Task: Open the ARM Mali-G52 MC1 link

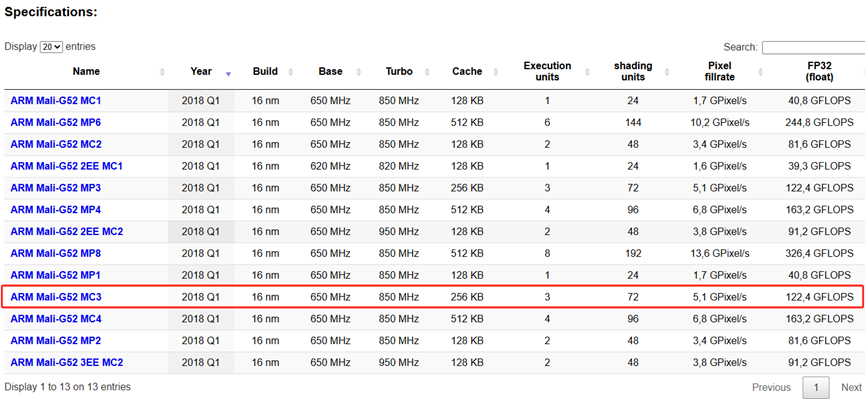Action: pyautogui.click(x=56, y=101)
